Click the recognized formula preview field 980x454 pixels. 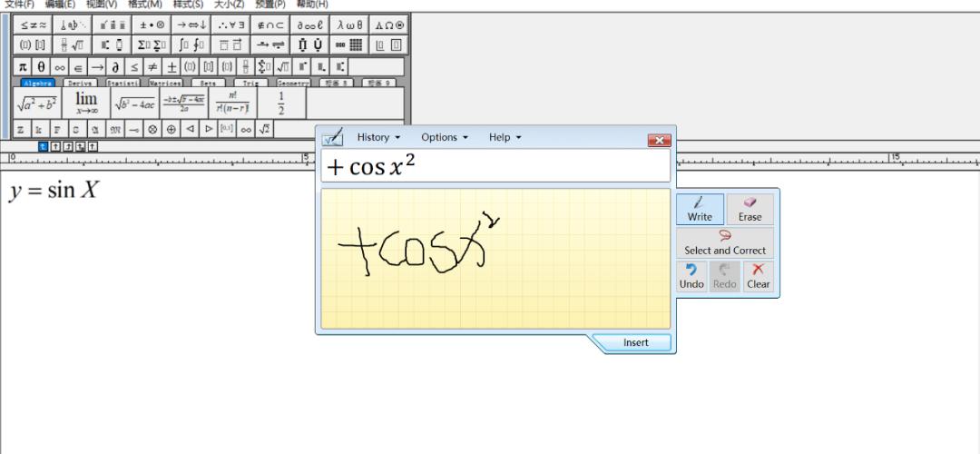(x=495, y=166)
